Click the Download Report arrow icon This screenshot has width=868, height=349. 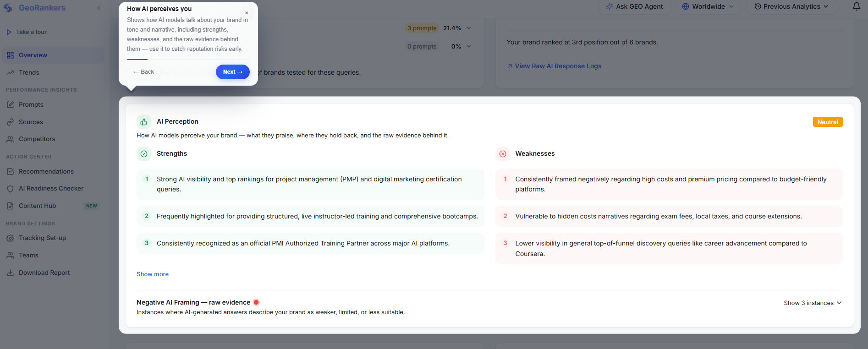point(10,273)
